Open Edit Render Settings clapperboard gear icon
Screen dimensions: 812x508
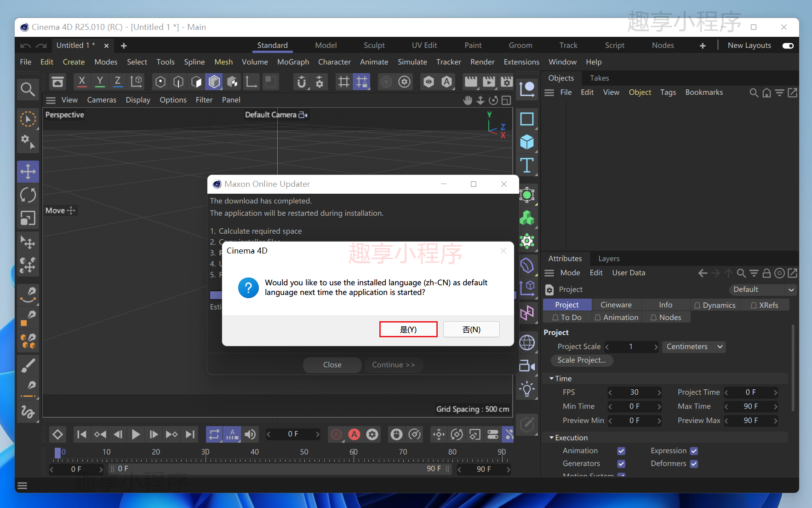click(x=507, y=82)
